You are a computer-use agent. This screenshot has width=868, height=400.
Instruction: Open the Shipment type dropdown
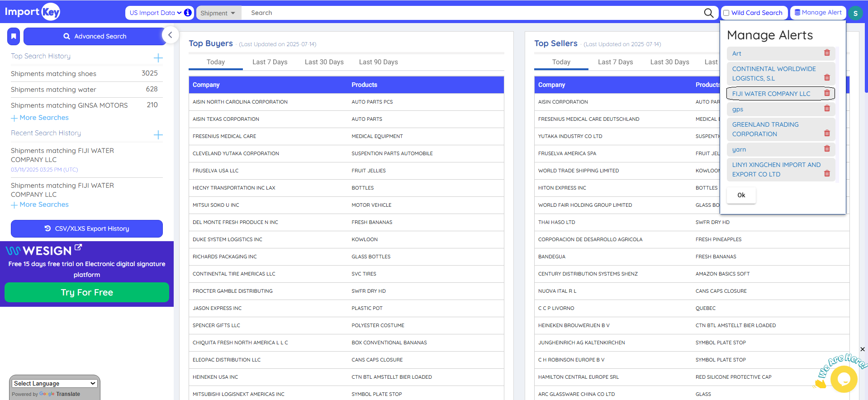coord(218,13)
